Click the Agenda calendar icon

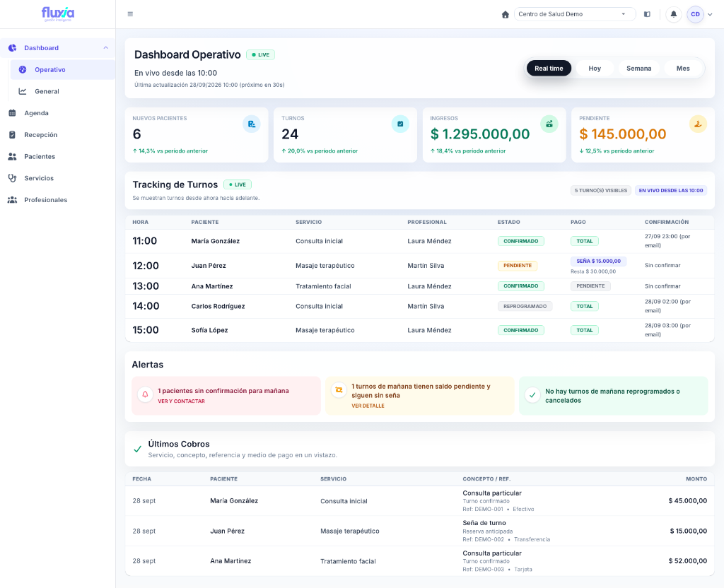[13, 113]
